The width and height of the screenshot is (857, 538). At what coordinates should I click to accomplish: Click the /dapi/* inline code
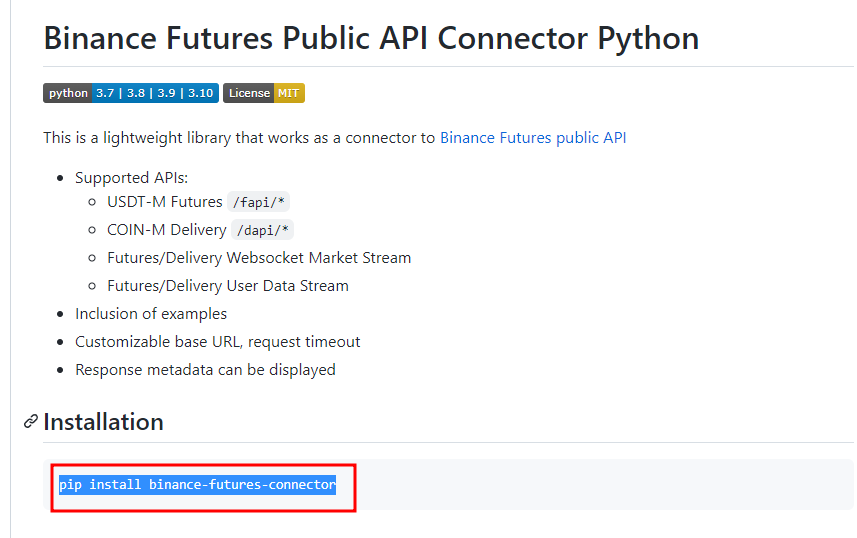(x=262, y=230)
